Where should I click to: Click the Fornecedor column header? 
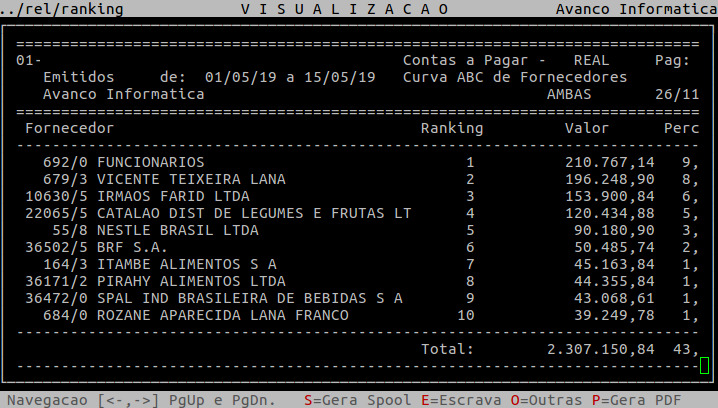click(x=69, y=128)
